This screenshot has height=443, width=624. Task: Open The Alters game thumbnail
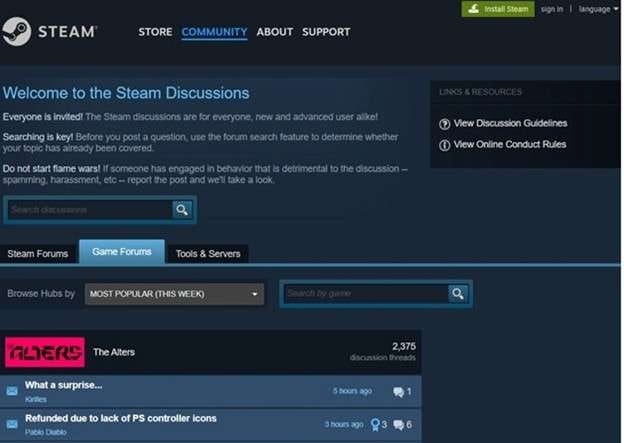[45, 352]
